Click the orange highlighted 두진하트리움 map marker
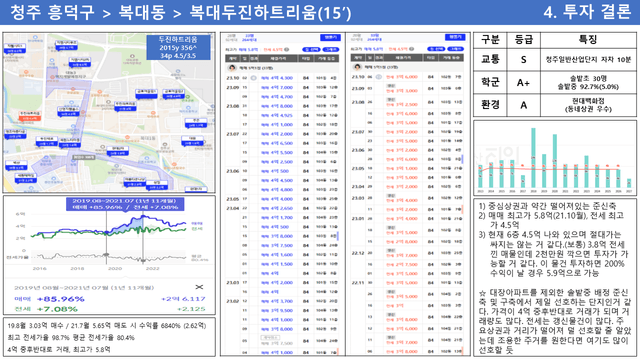 tap(30, 116)
